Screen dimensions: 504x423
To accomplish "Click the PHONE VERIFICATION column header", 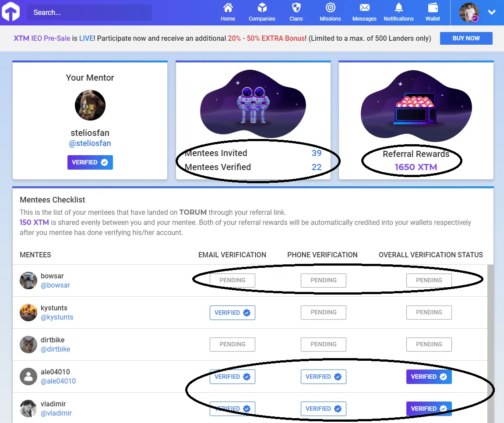I will 322,255.
